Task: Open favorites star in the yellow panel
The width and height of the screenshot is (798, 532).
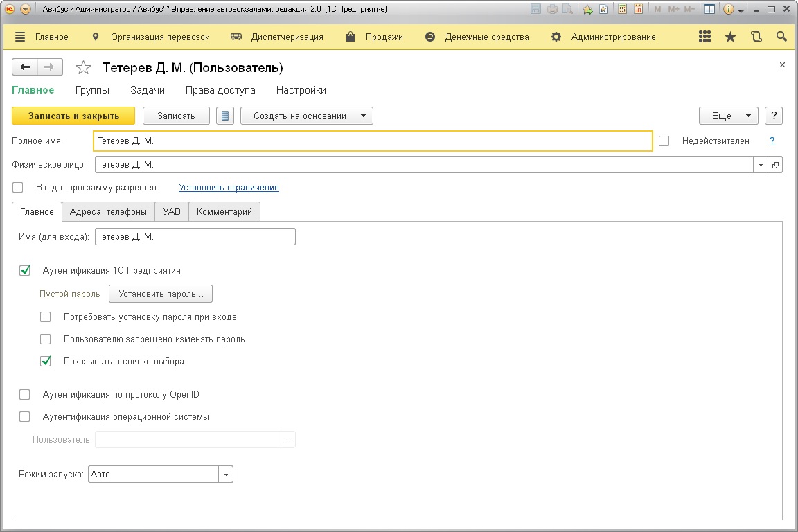Action: [x=730, y=37]
